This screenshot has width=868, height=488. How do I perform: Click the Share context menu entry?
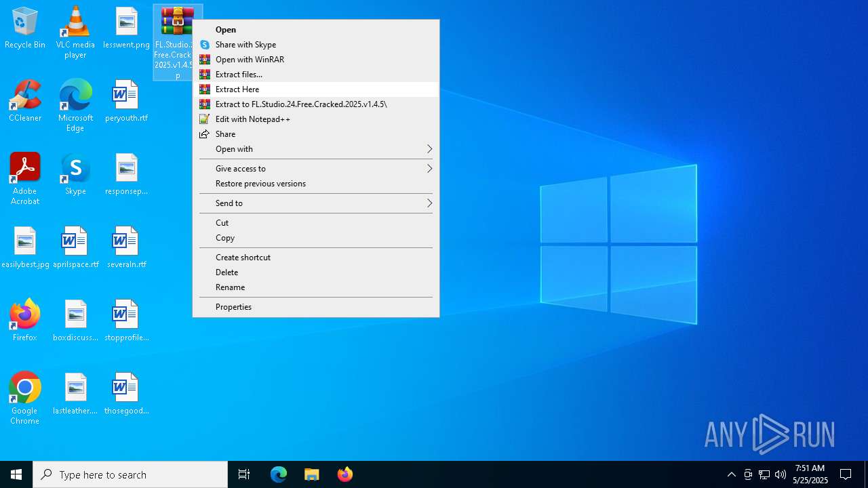316,134
